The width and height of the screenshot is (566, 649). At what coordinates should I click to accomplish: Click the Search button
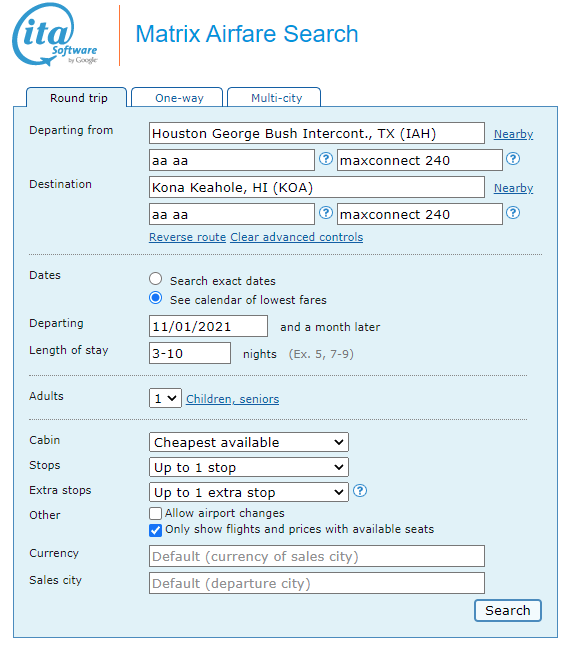pos(508,611)
